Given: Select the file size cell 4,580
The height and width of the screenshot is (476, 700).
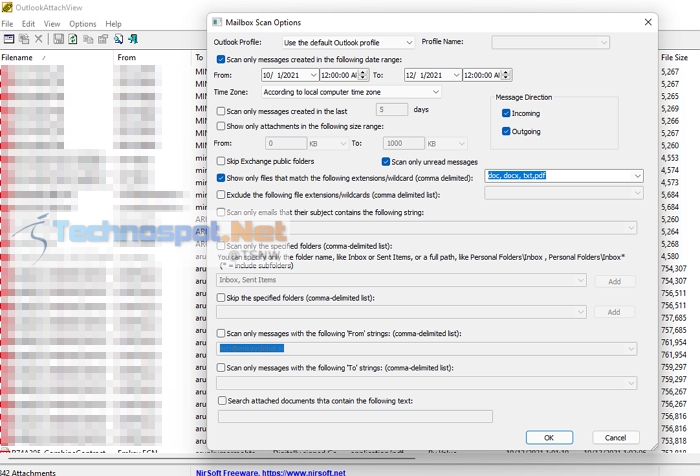Looking at the screenshot, I should [x=670, y=256].
